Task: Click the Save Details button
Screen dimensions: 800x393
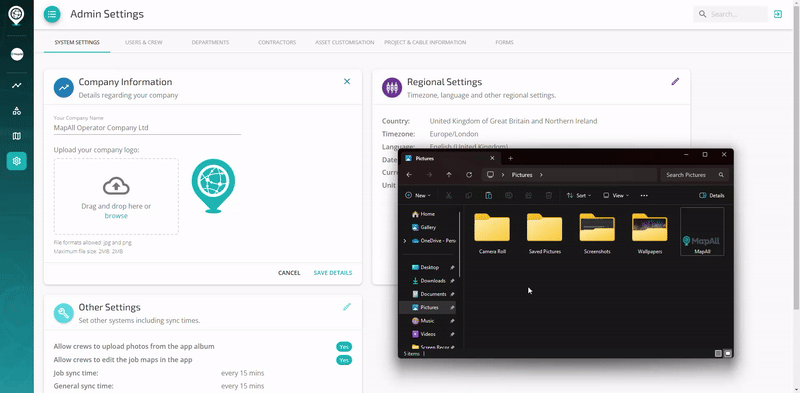Action: [333, 273]
